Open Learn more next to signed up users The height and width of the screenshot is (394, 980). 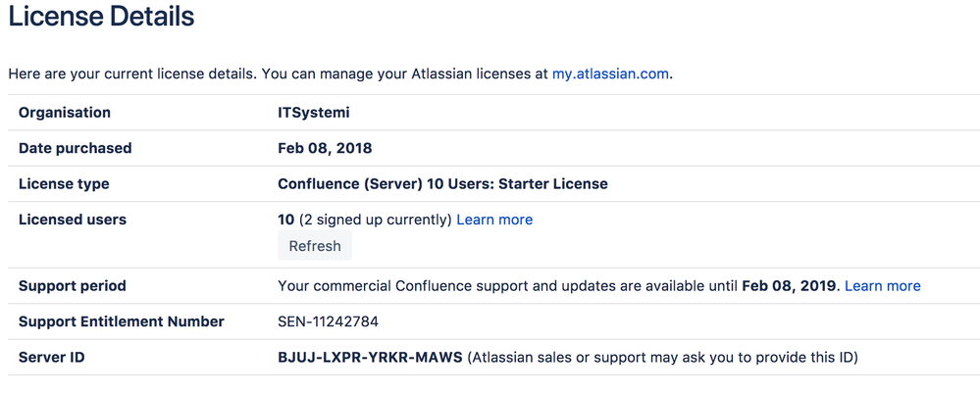(494, 220)
